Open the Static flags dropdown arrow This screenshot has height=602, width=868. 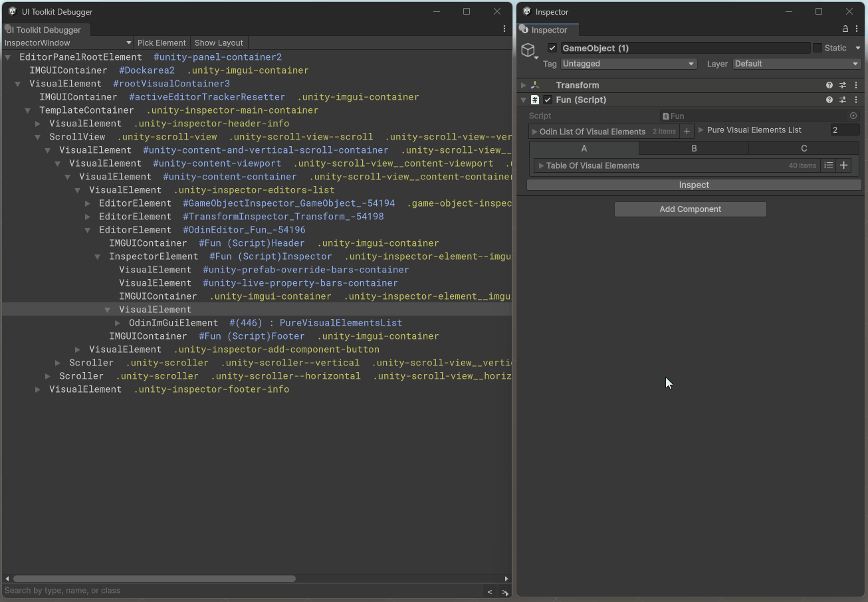pos(857,48)
